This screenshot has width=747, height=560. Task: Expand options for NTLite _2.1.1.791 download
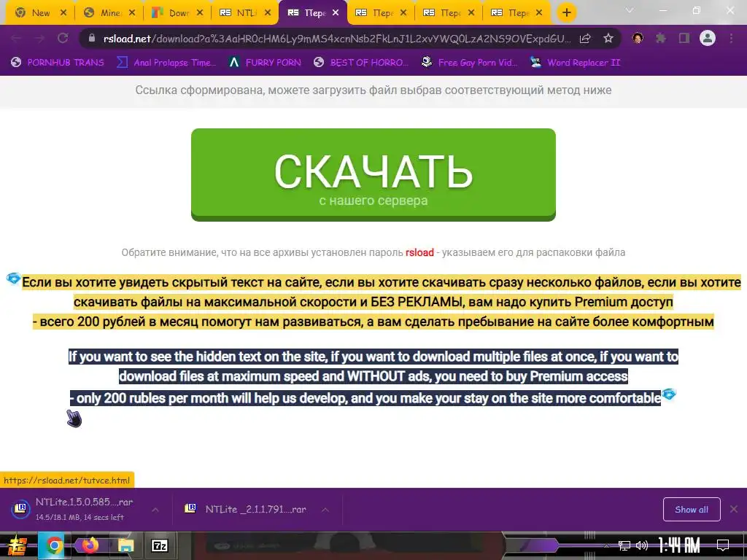pyautogui.click(x=325, y=510)
